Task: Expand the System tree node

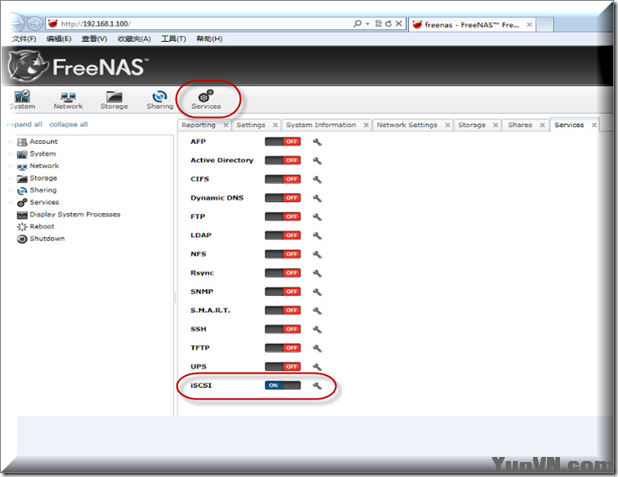Action: pos(10,154)
